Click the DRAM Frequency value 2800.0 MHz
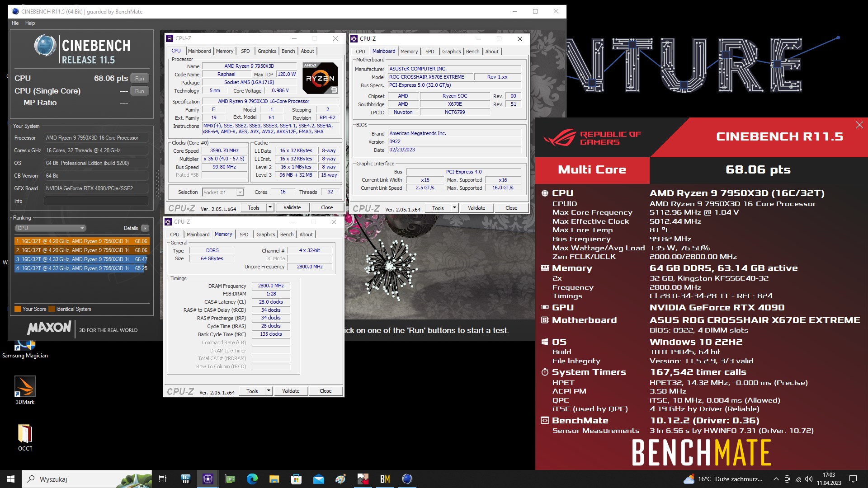The width and height of the screenshot is (868, 488). click(x=271, y=286)
